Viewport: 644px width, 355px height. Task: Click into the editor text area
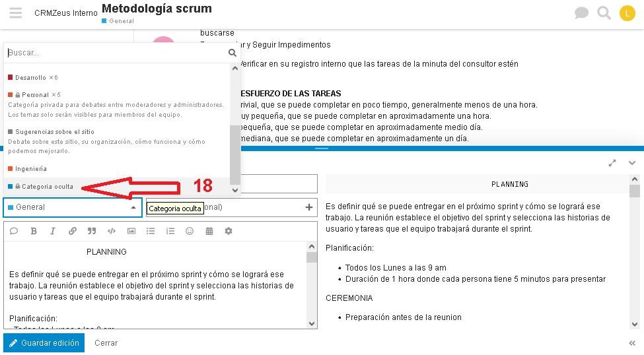click(x=155, y=285)
